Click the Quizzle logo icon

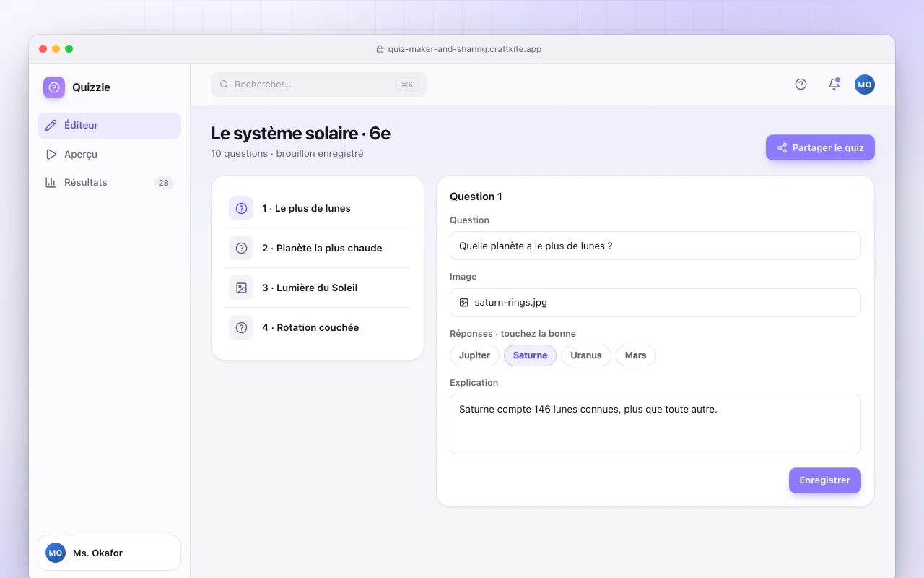point(54,87)
